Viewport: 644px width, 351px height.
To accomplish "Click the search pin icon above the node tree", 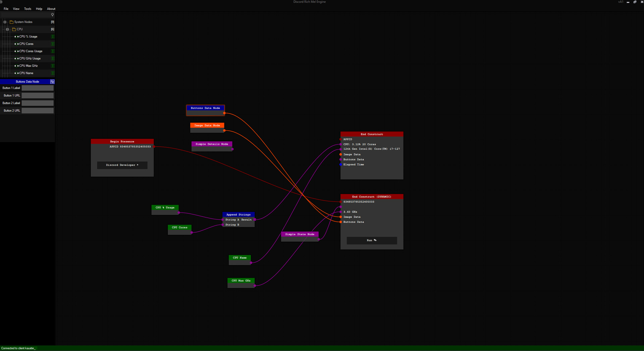I will point(52,15).
